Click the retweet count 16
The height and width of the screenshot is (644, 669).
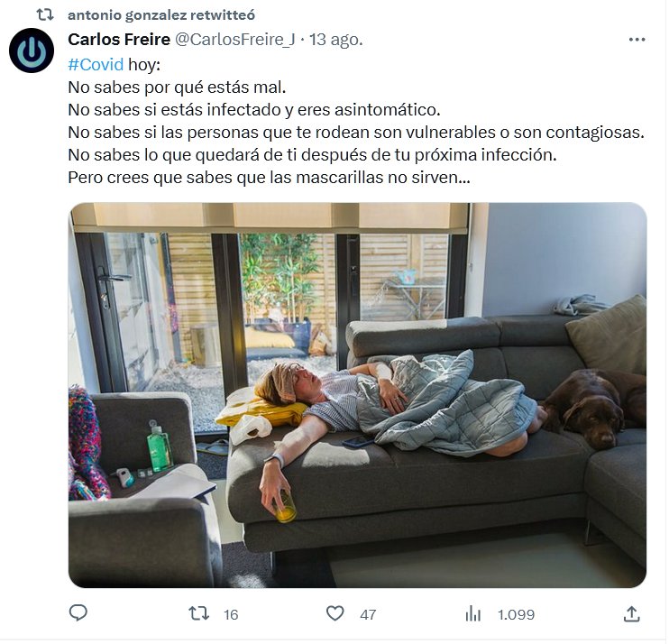[231, 614]
